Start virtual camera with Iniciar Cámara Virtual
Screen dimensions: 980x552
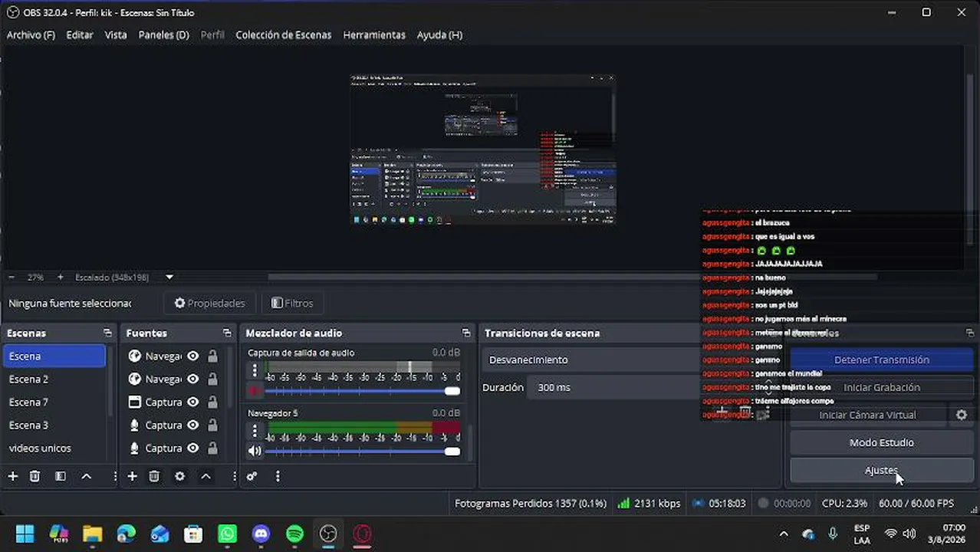(x=867, y=415)
